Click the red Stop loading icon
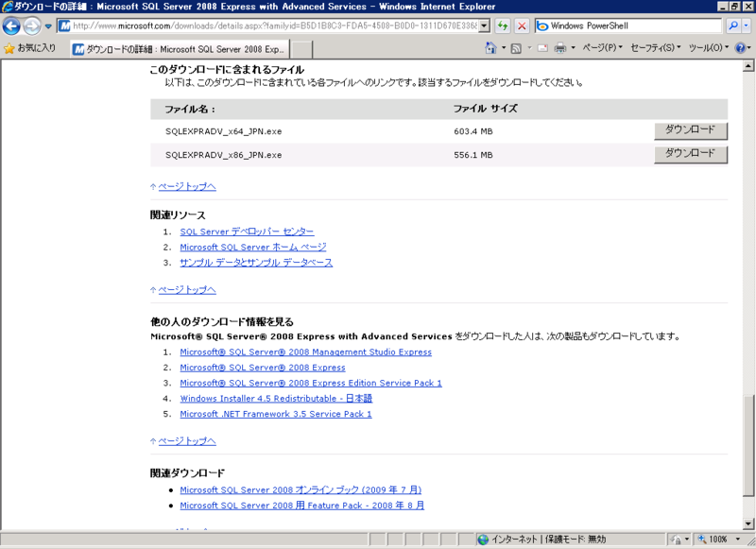Screen dimensions: 756x549 522,26
